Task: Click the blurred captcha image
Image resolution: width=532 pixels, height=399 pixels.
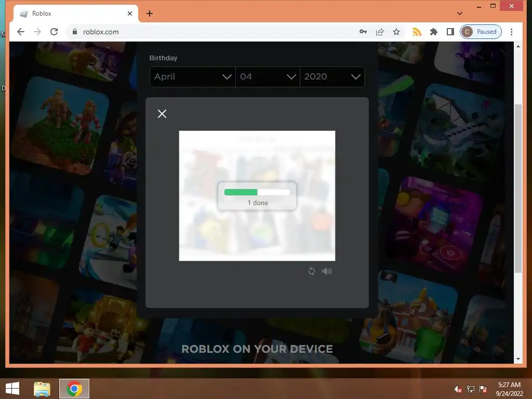Action: (x=257, y=196)
